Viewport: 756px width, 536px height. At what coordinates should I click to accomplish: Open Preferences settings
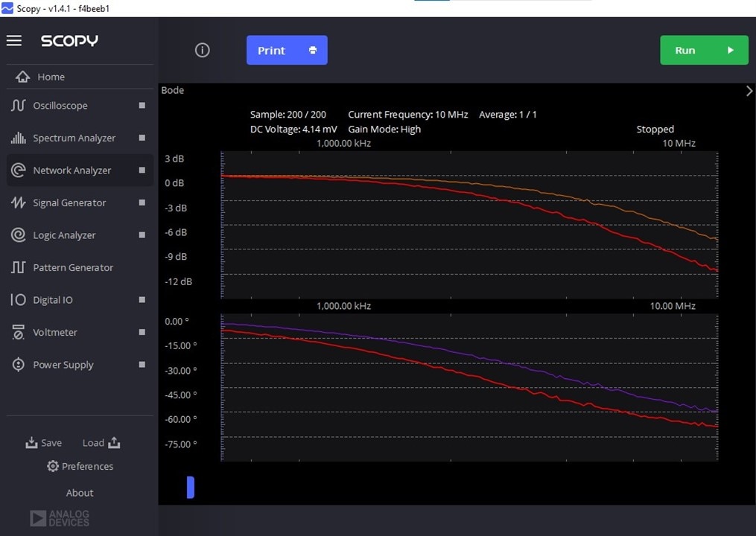[x=80, y=467]
